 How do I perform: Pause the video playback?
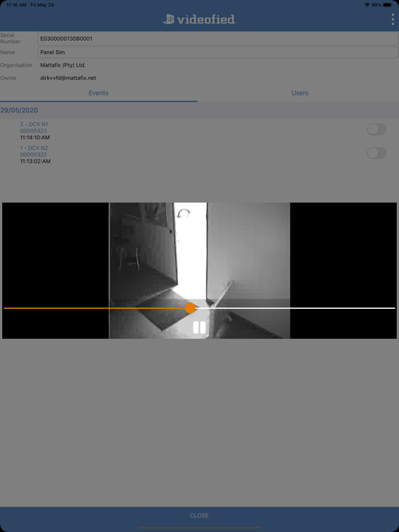199,328
